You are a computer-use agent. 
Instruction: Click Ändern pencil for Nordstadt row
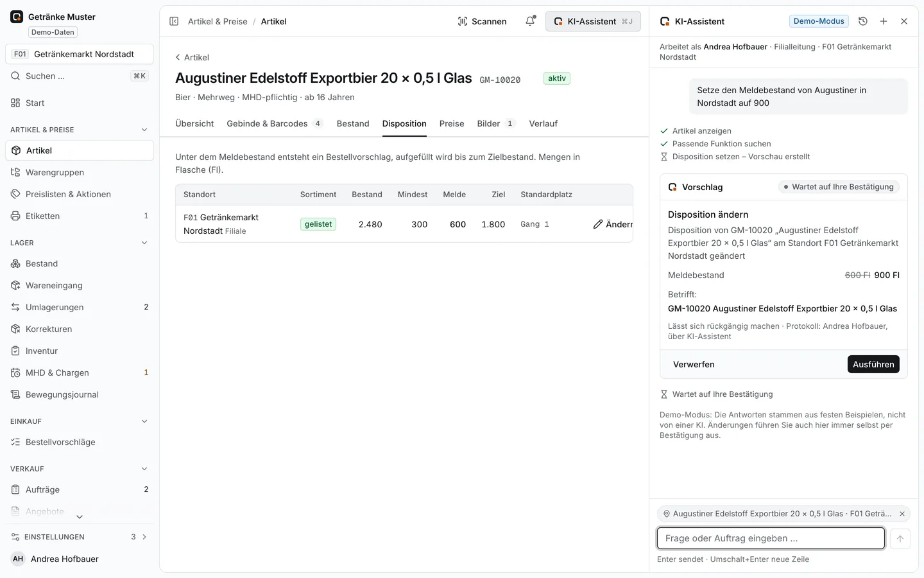click(x=613, y=224)
